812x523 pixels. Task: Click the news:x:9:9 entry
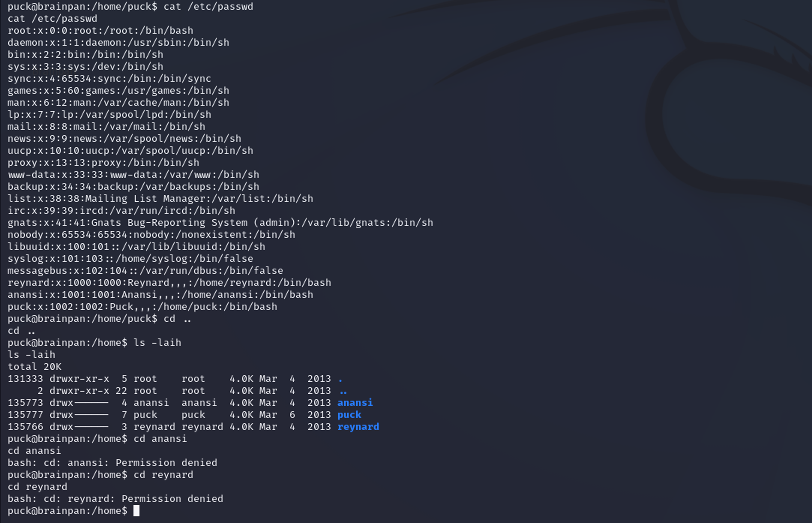coord(124,138)
